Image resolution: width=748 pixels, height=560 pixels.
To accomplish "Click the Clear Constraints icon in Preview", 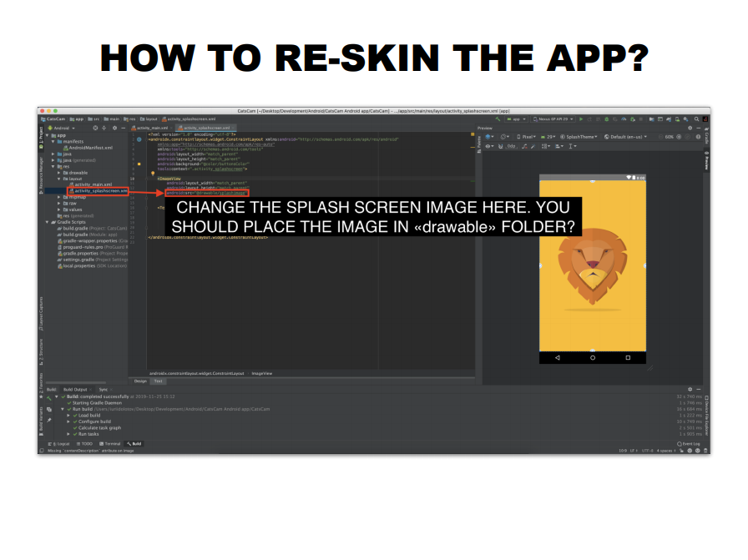I will point(525,146).
